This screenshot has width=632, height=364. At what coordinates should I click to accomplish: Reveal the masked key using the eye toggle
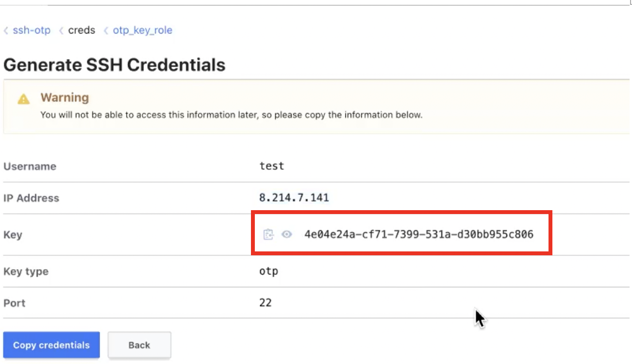[287, 234]
